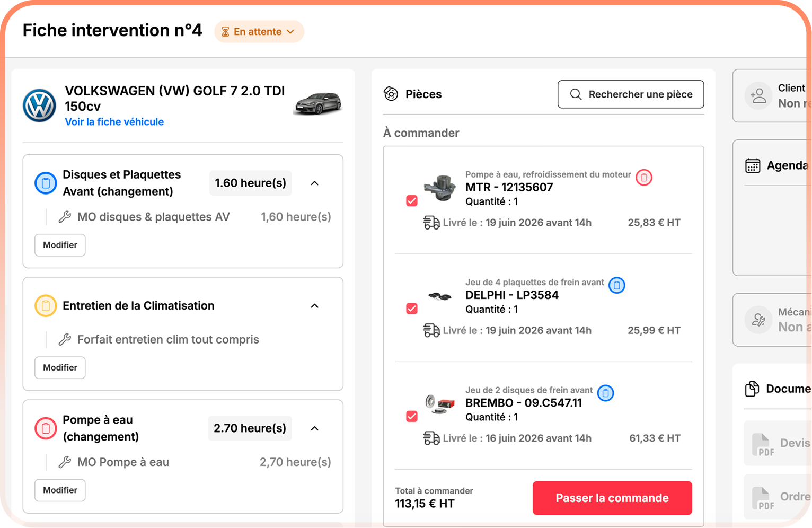Click the 61,33 € HT price
The width and height of the screenshot is (812, 528).
(x=655, y=438)
